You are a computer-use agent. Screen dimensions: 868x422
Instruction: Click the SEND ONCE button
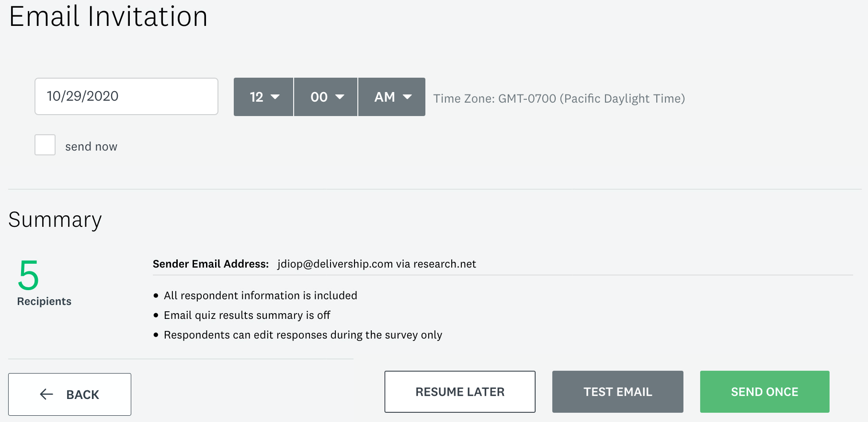[x=764, y=392]
